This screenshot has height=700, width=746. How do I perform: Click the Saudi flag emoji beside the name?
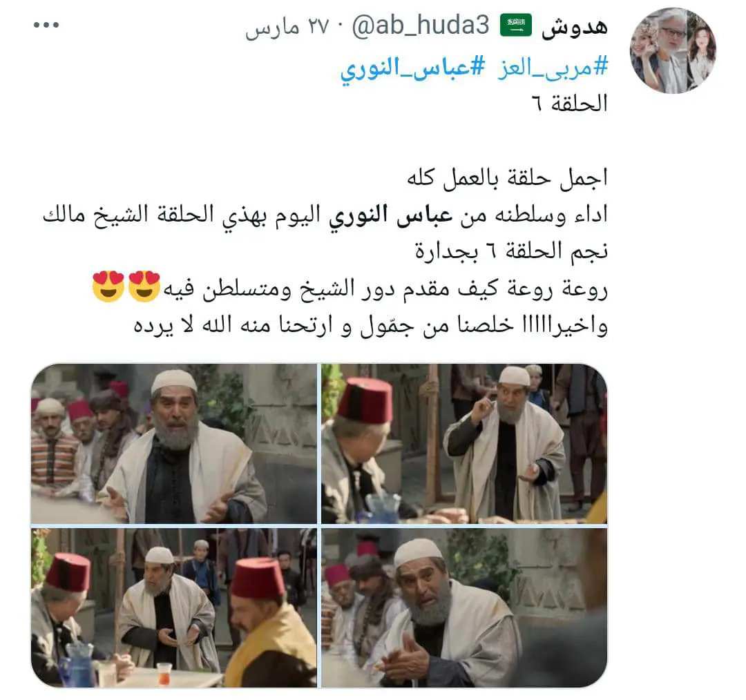pyautogui.click(x=516, y=26)
